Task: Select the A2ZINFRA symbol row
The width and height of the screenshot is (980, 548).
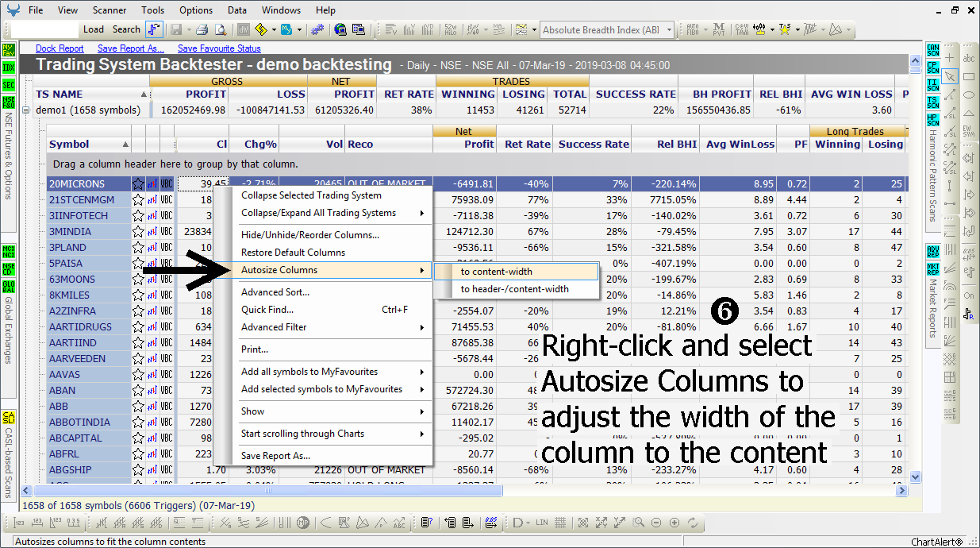Action: pyautogui.click(x=89, y=311)
